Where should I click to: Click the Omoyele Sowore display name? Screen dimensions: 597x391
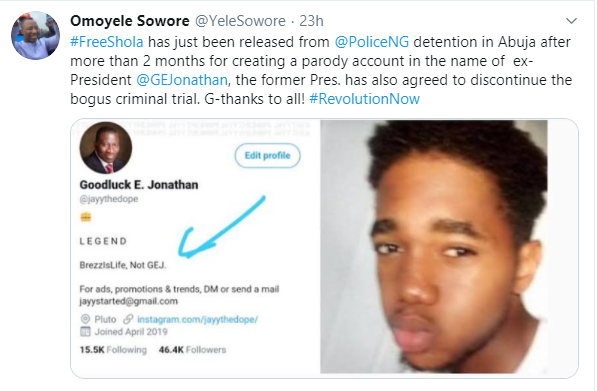coord(129,21)
